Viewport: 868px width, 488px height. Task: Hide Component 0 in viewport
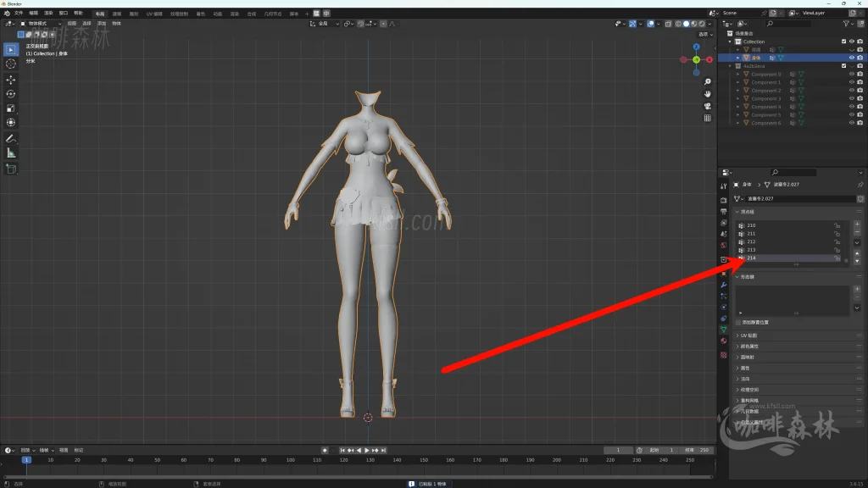(852, 75)
